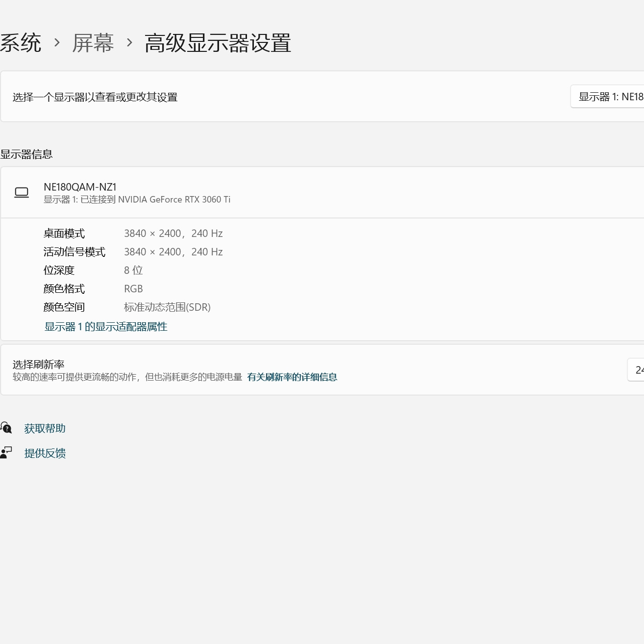Open the refresh rate selection dropdown
Image resolution: width=644 pixels, height=644 pixels.
pyautogui.click(x=638, y=370)
